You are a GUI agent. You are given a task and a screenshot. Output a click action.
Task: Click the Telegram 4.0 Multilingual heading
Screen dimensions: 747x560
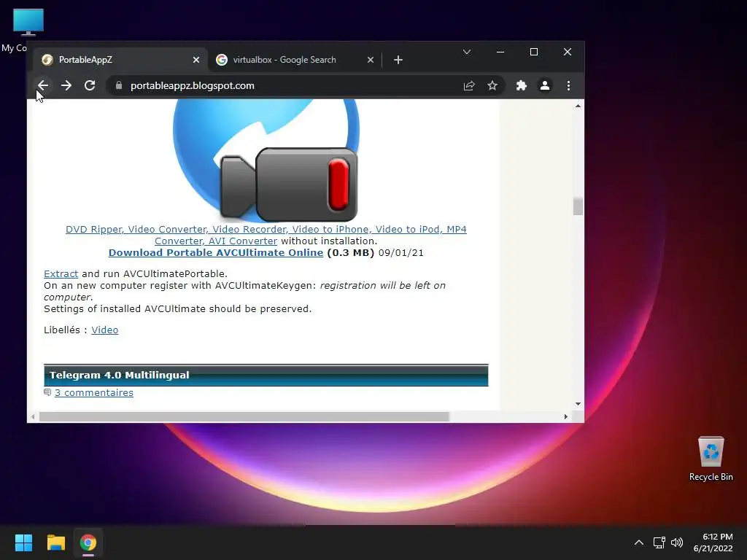click(119, 376)
